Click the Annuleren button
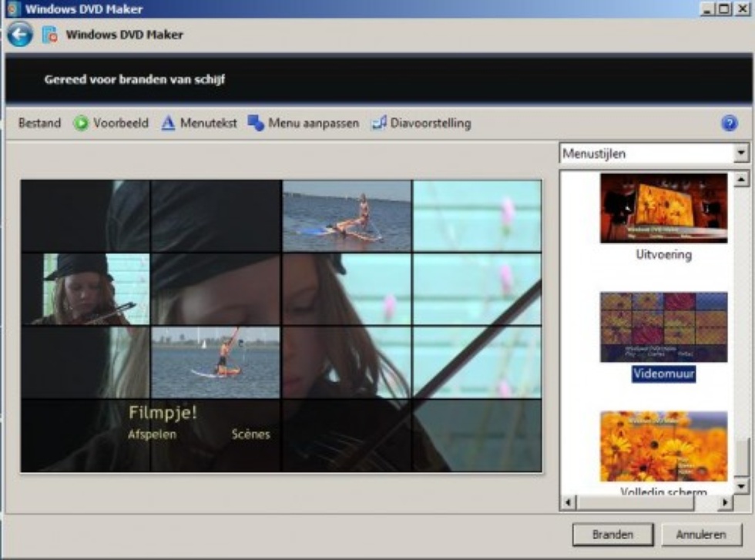This screenshot has height=560, width=755. click(x=701, y=534)
